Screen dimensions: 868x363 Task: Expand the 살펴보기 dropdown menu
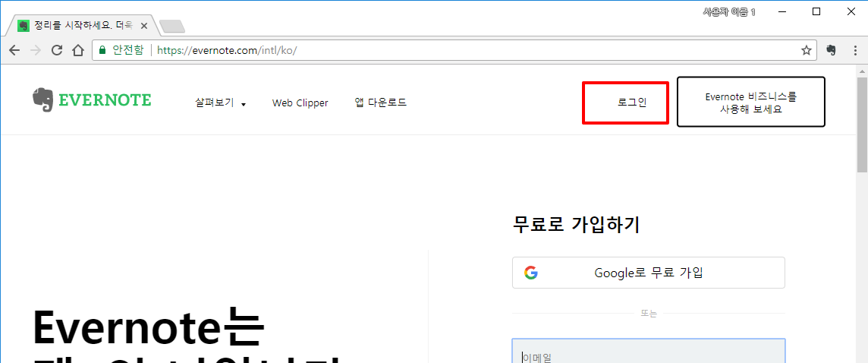pos(220,103)
